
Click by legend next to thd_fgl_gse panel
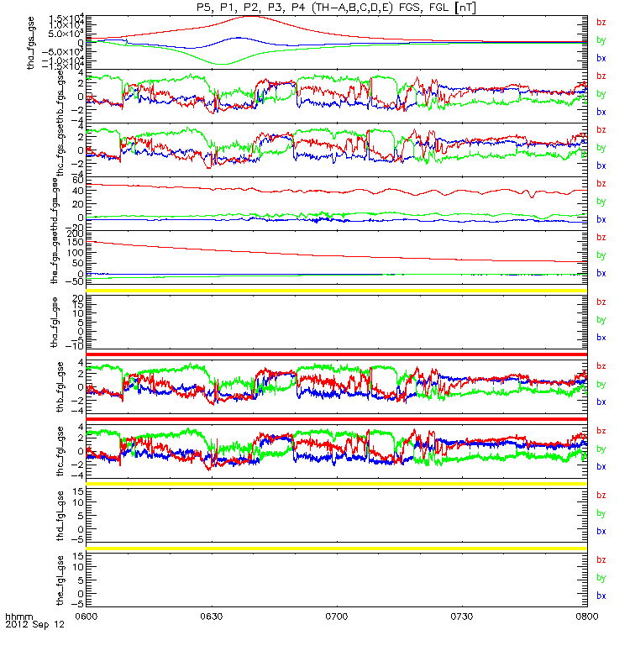point(601,513)
